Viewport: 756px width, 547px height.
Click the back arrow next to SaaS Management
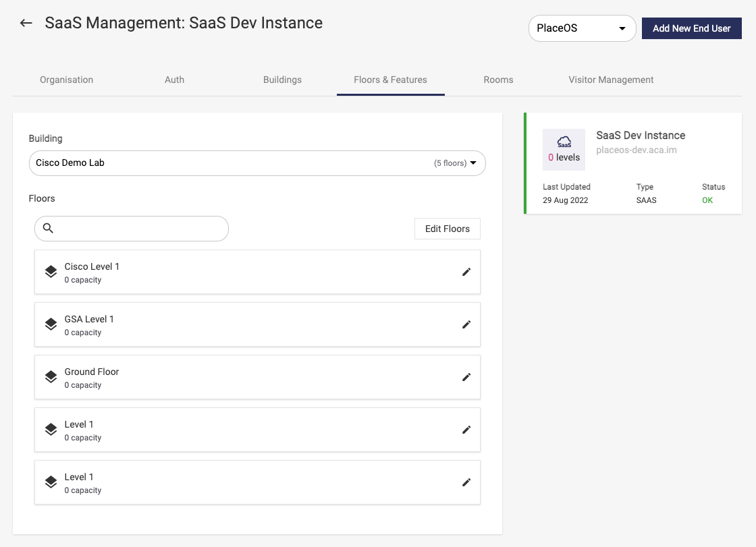pyautogui.click(x=25, y=22)
